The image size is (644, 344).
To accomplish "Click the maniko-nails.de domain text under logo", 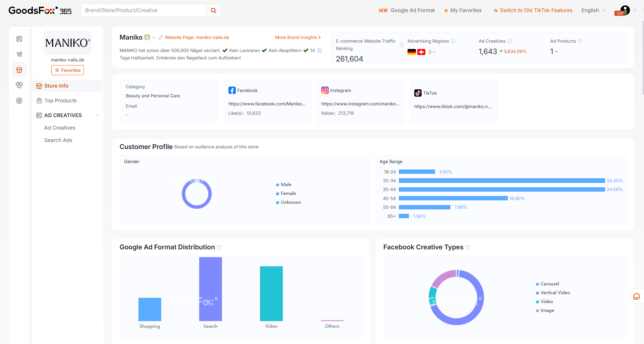I will coord(67,60).
